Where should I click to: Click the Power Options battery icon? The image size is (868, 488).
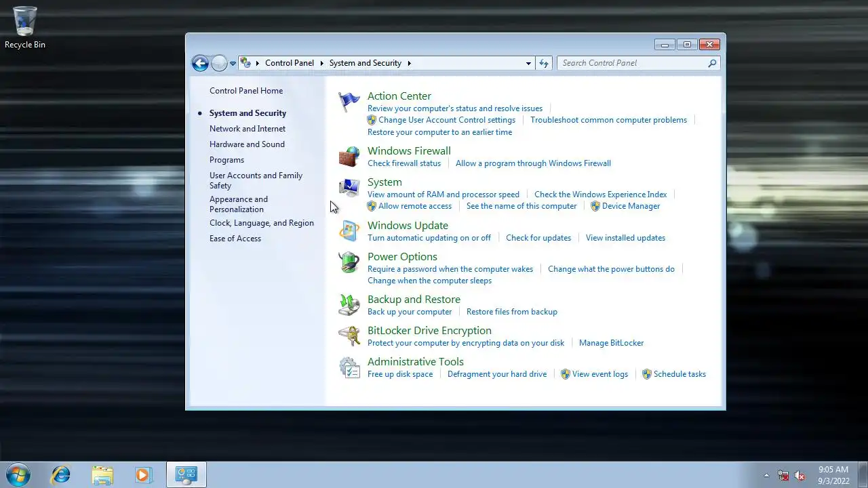(349, 262)
